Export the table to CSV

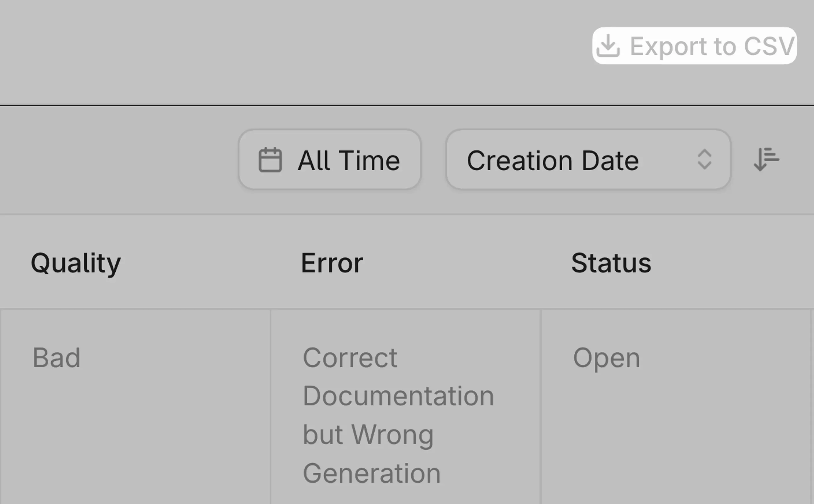click(694, 46)
